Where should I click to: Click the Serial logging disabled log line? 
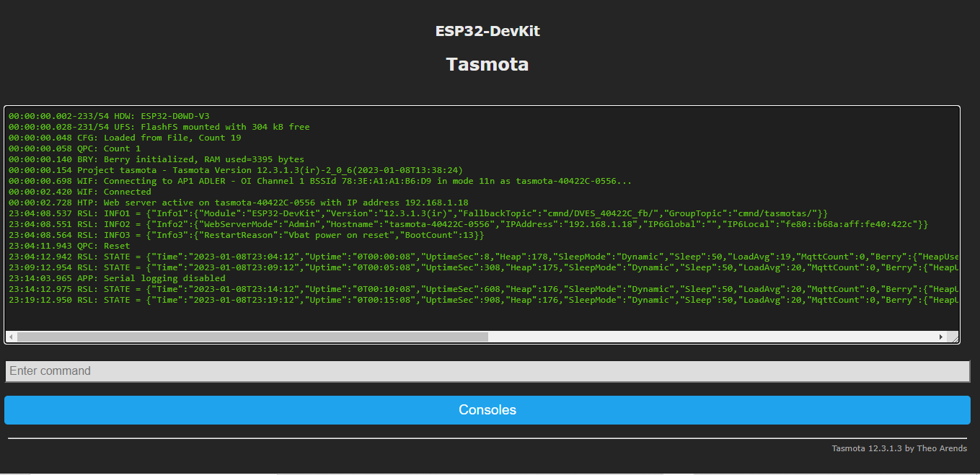point(117,278)
